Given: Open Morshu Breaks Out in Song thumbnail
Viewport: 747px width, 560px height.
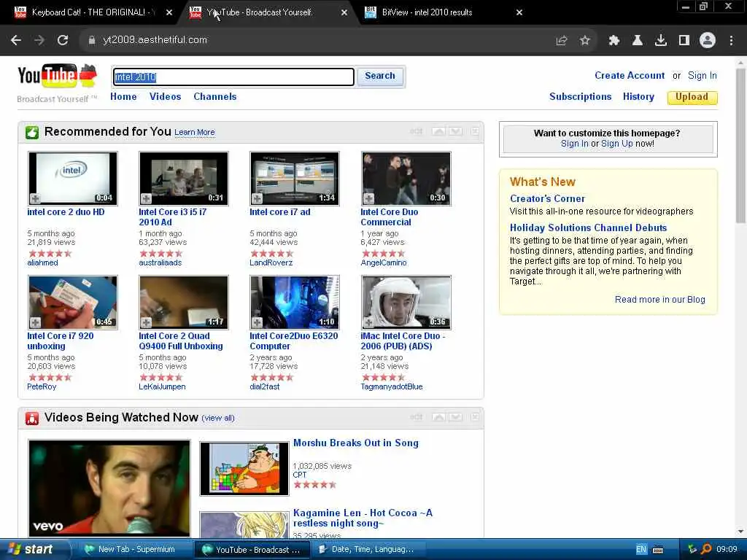Looking at the screenshot, I should coord(244,469).
